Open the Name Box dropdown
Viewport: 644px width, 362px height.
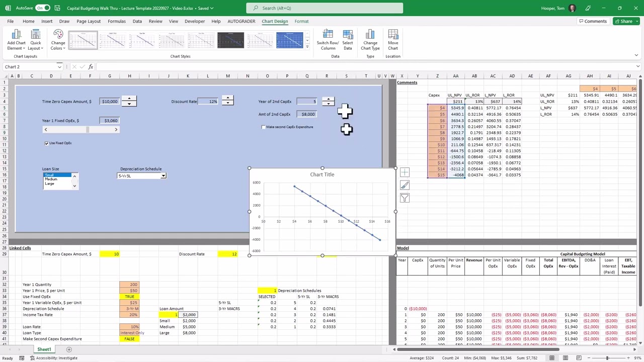point(59,67)
